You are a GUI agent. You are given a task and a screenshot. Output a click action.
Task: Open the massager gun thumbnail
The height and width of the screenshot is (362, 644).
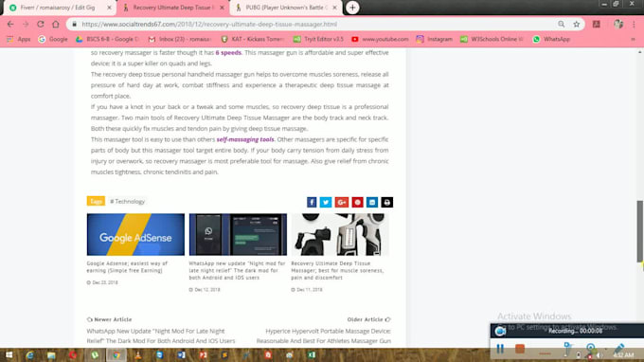point(340,235)
